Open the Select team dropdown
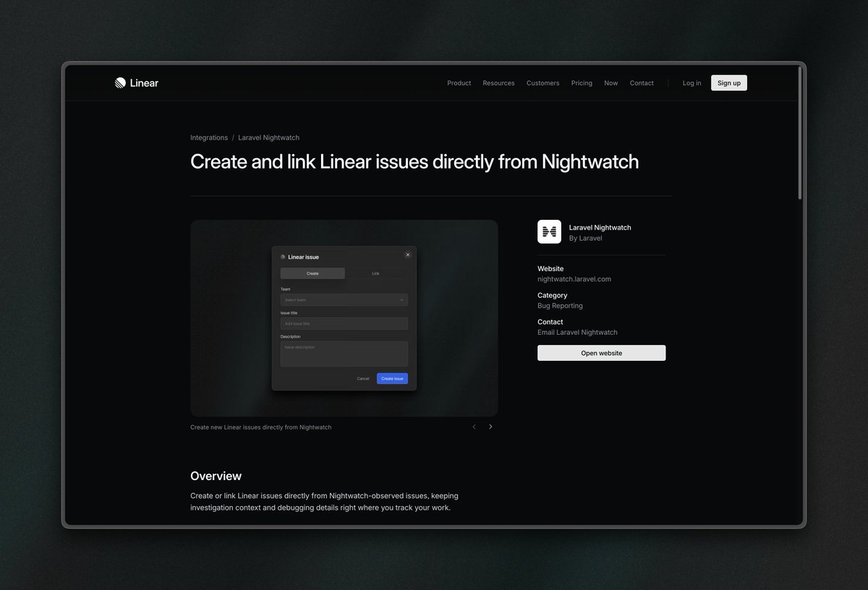The height and width of the screenshot is (590, 868). (x=344, y=299)
